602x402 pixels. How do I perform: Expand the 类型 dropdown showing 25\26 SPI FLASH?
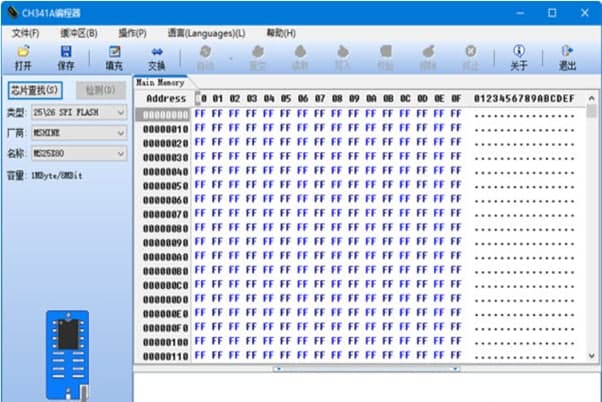(x=121, y=112)
